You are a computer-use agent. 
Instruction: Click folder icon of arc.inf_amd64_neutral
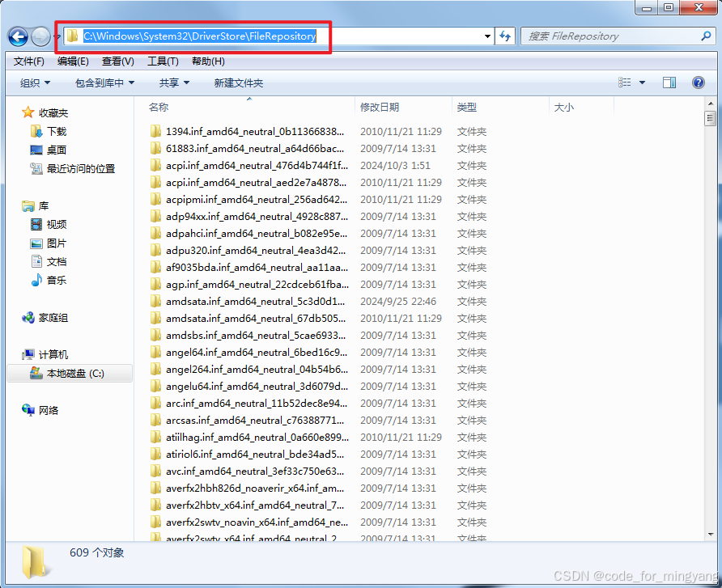[x=155, y=404]
